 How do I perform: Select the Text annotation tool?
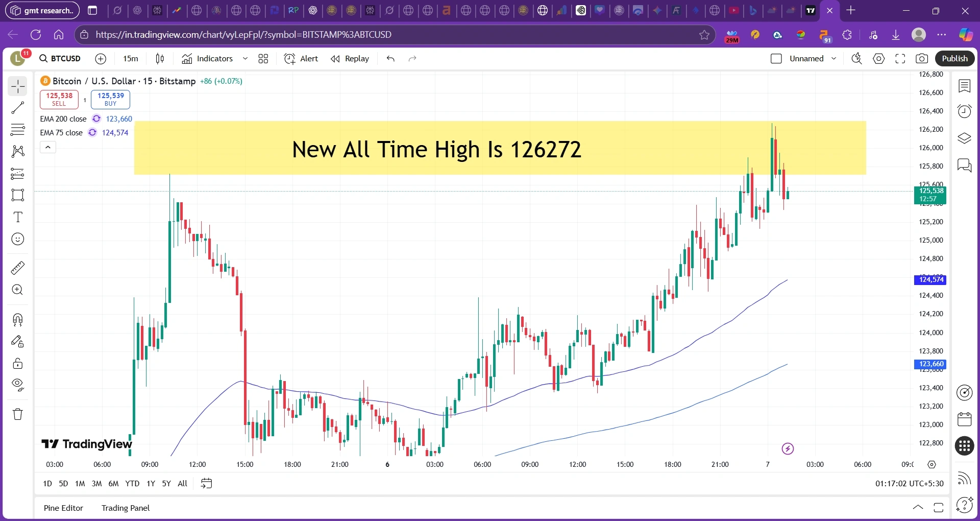click(x=18, y=217)
